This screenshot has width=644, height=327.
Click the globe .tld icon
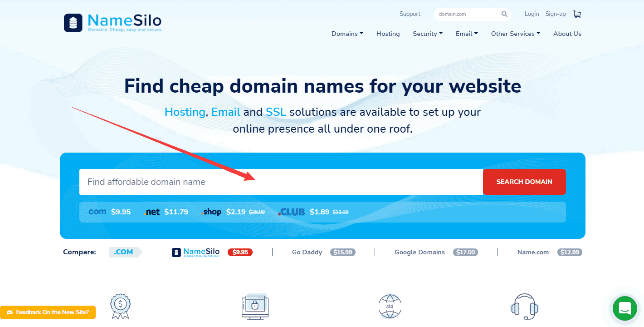point(390,306)
